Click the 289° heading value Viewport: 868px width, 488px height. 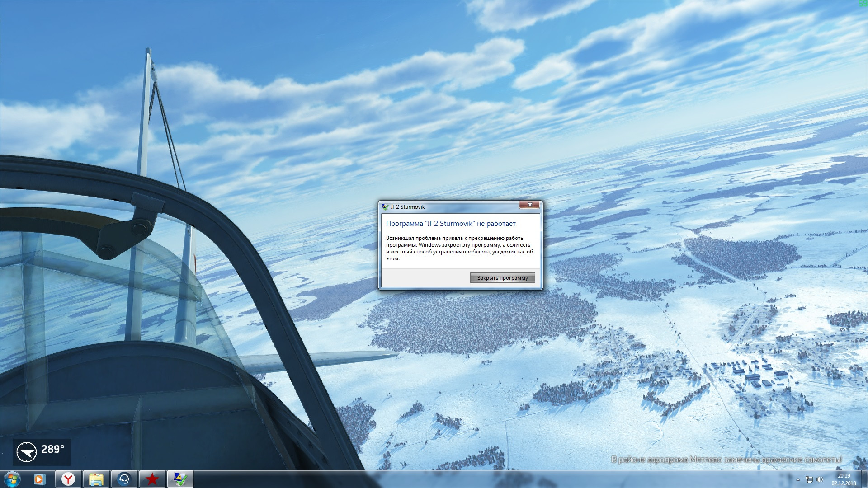coord(53,450)
